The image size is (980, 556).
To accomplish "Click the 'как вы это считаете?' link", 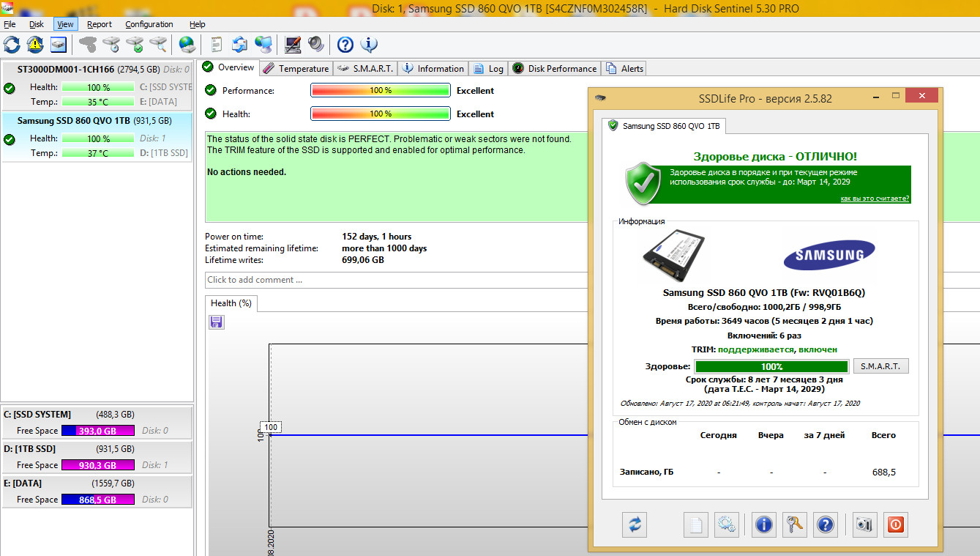I will pyautogui.click(x=875, y=199).
